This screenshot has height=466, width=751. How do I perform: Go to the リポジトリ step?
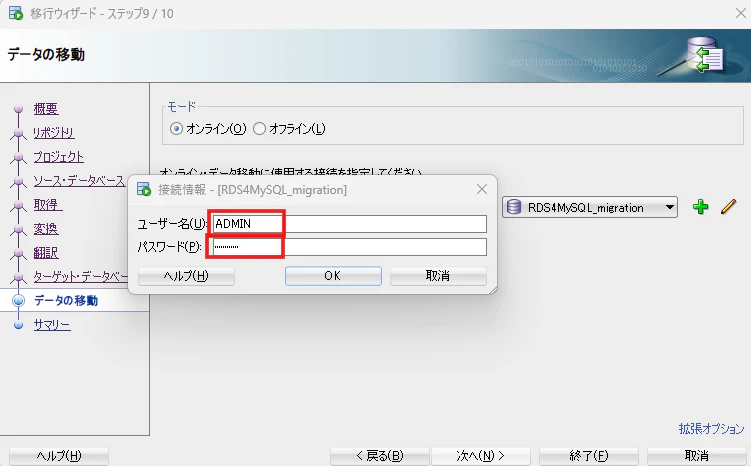(x=54, y=133)
